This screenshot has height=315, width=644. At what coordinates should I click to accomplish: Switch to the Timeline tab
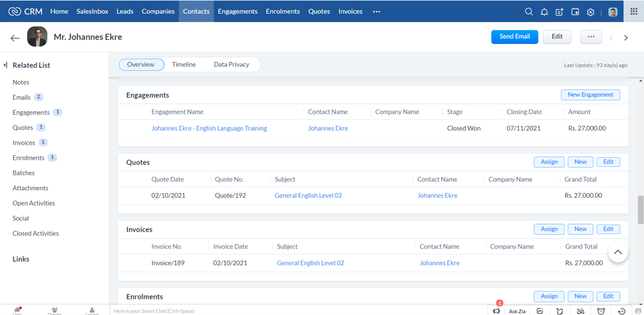tap(184, 64)
